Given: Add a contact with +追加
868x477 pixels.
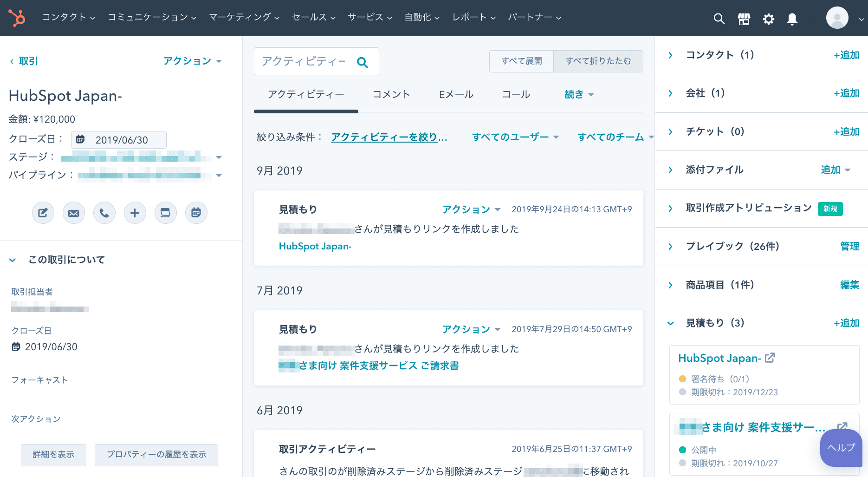Looking at the screenshot, I should 847,55.
